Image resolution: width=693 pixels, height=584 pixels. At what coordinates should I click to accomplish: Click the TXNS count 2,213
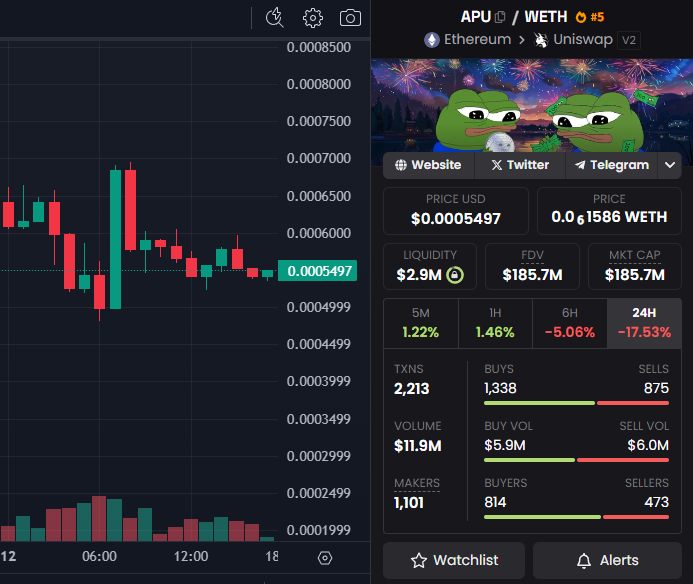pyautogui.click(x=411, y=389)
